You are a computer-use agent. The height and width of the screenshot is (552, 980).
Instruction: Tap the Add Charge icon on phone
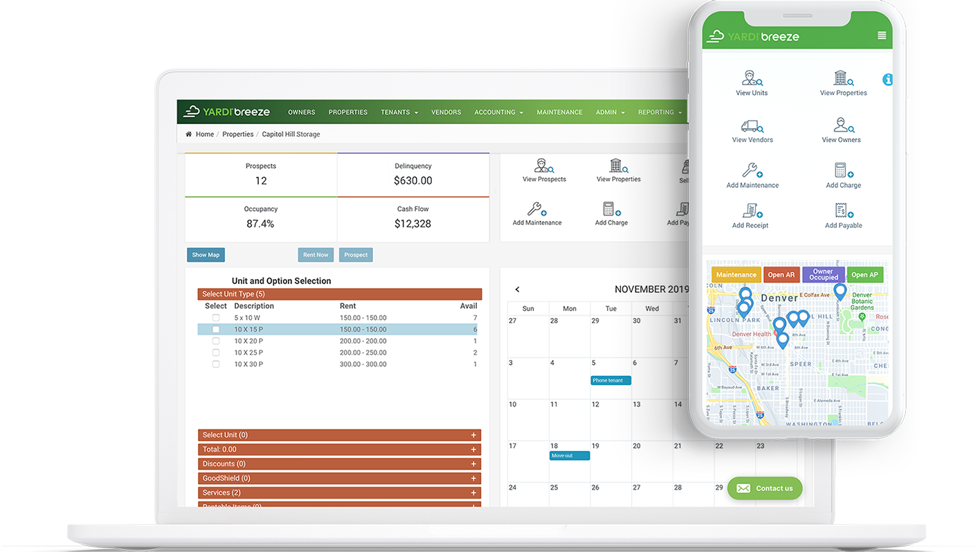[x=843, y=170]
